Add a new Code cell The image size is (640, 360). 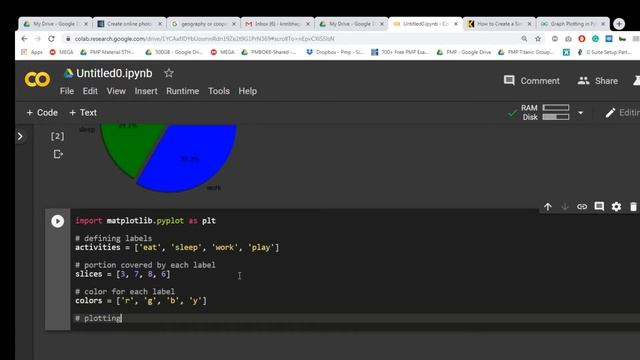(x=42, y=113)
